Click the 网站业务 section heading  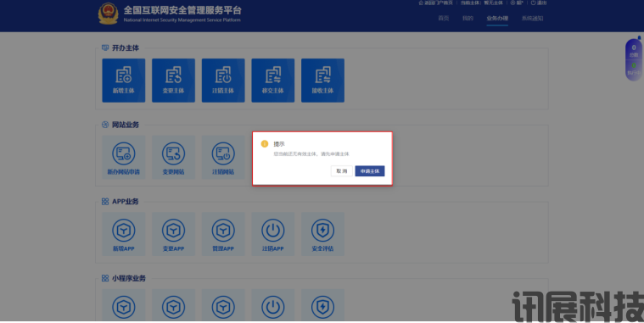126,125
